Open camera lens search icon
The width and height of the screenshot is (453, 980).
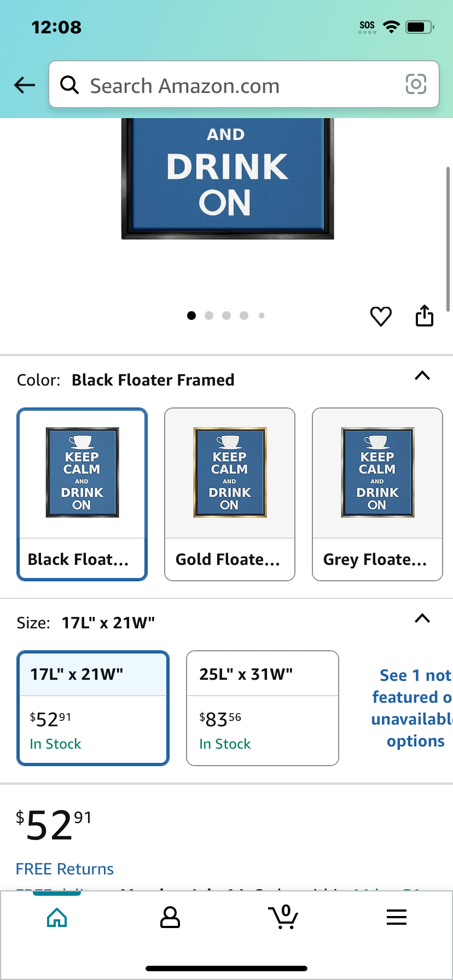click(x=416, y=84)
